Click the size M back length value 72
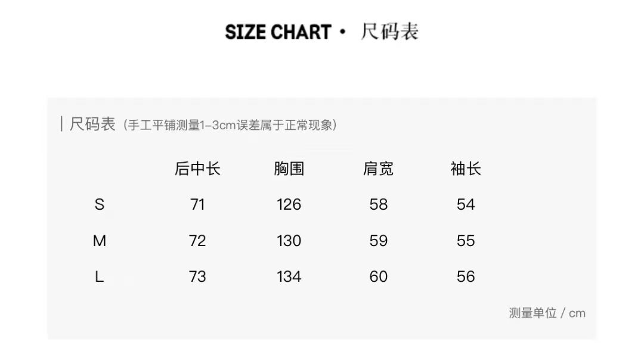 197,241
